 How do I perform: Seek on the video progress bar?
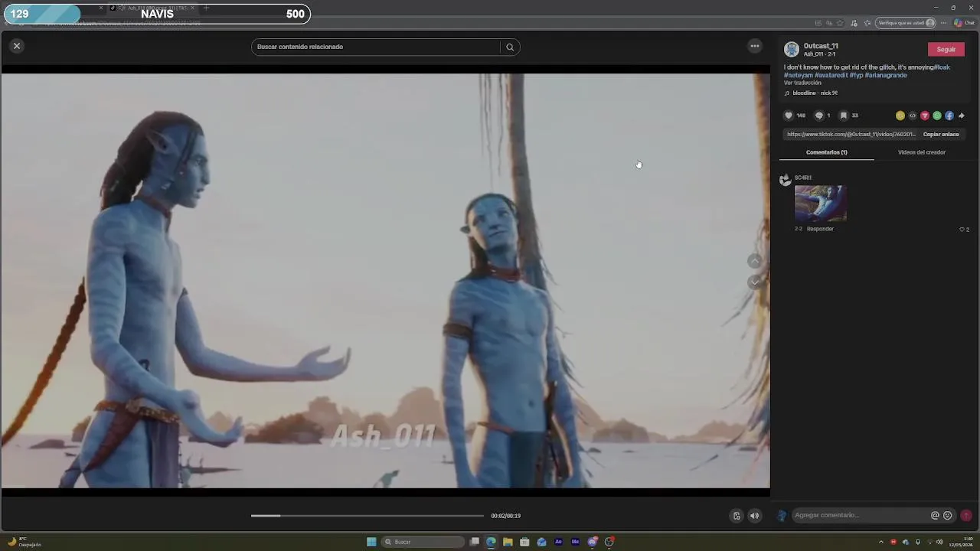click(x=367, y=516)
